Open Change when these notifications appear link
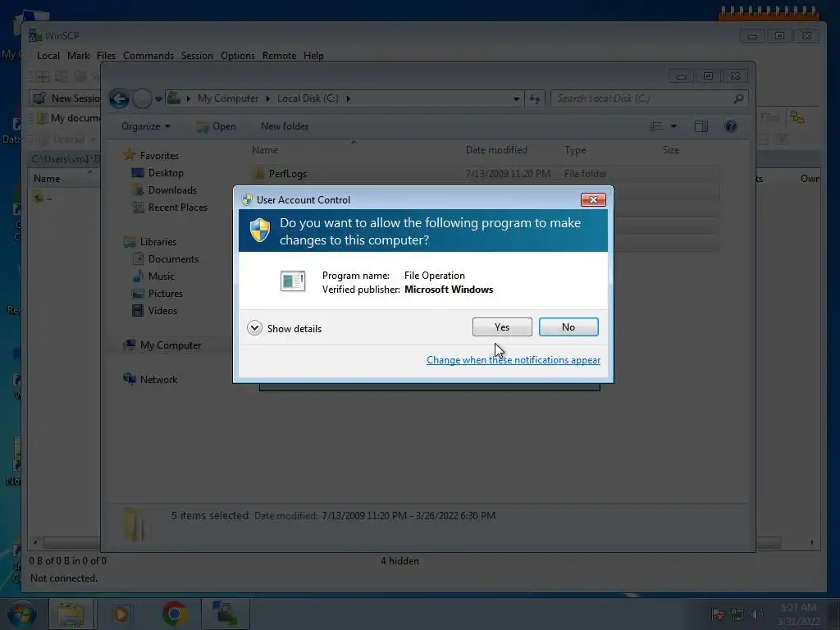The width and height of the screenshot is (840, 630). (514, 360)
